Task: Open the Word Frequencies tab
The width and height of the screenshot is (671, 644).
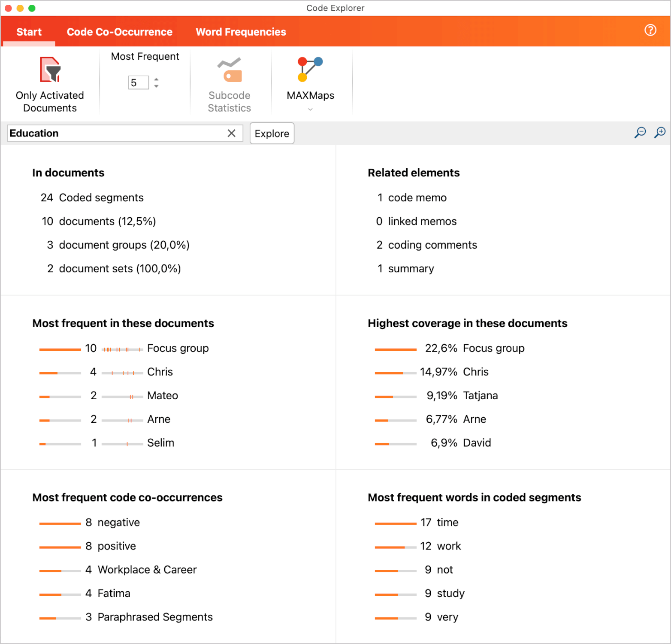Action: (x=241, y=31)
